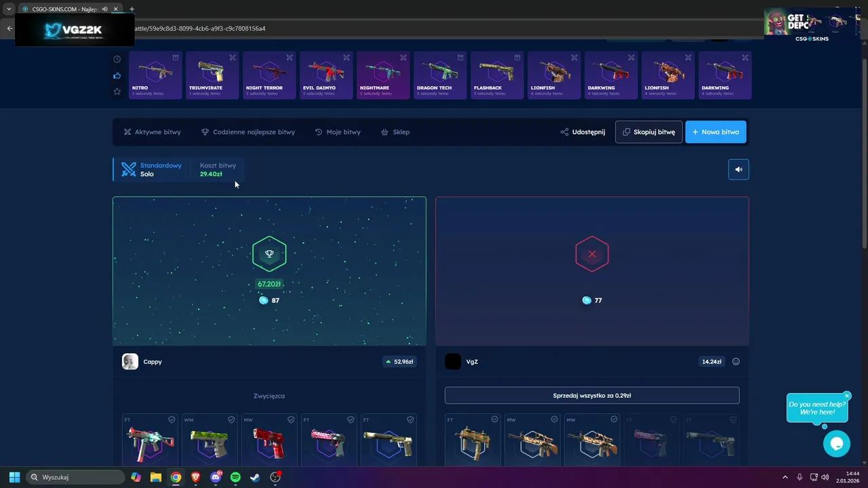Open Codzienne najlepsze bitwy

pos(248,132)
